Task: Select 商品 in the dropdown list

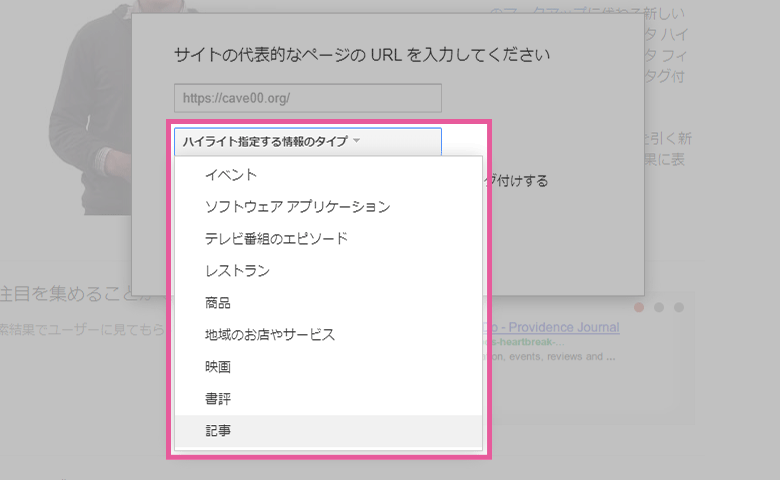Action: [328, 303]
